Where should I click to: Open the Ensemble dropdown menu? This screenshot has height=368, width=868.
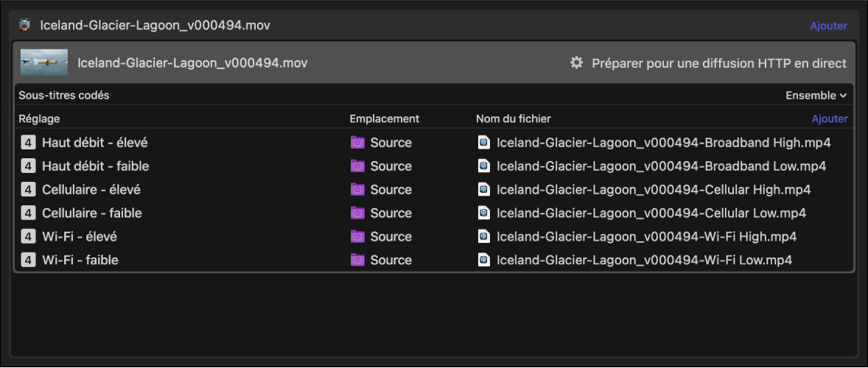816,96
